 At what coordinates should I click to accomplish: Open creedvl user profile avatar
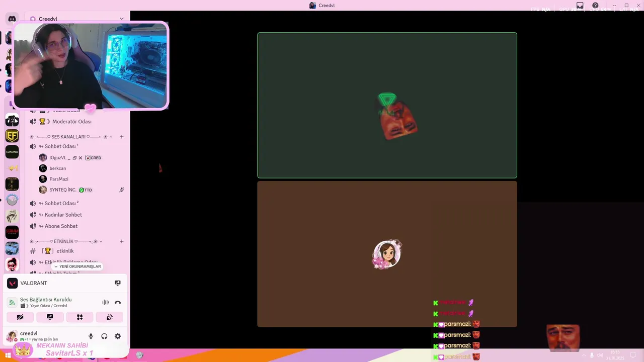point(12,336)
